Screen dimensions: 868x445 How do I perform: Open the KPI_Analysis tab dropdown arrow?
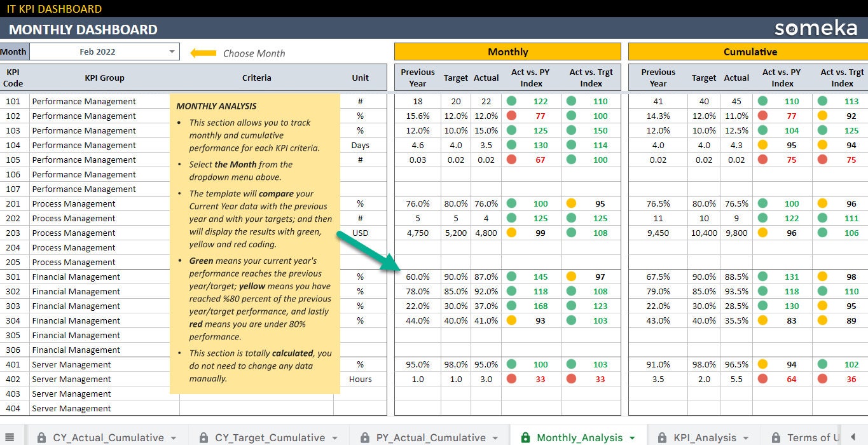pyautogui.click(x=747, y=437)
